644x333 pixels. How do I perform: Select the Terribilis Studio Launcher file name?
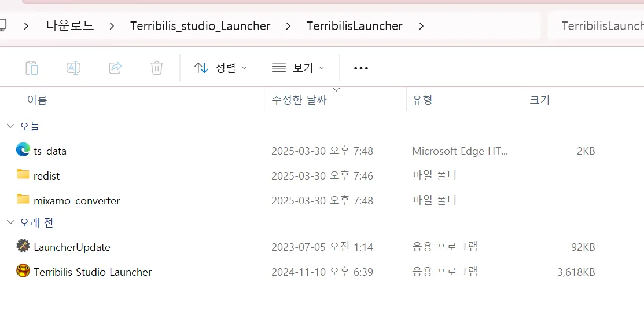click(x=93, y=272)
